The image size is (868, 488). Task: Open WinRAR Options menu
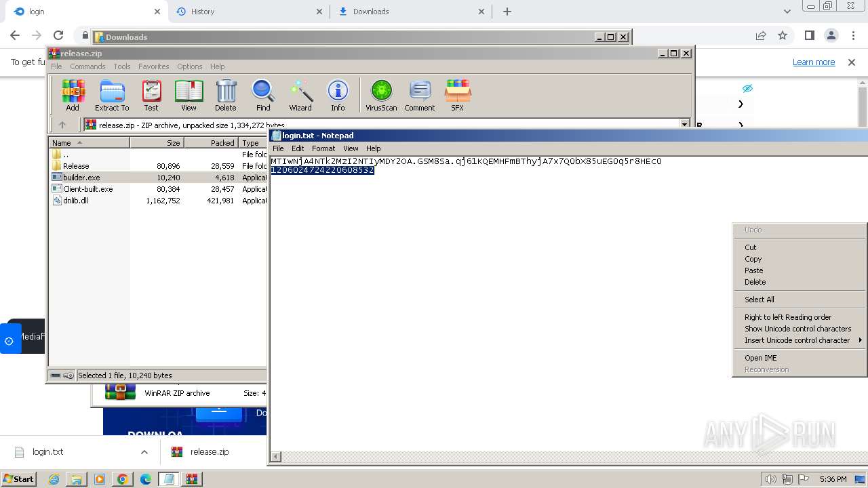click(190, 66)
